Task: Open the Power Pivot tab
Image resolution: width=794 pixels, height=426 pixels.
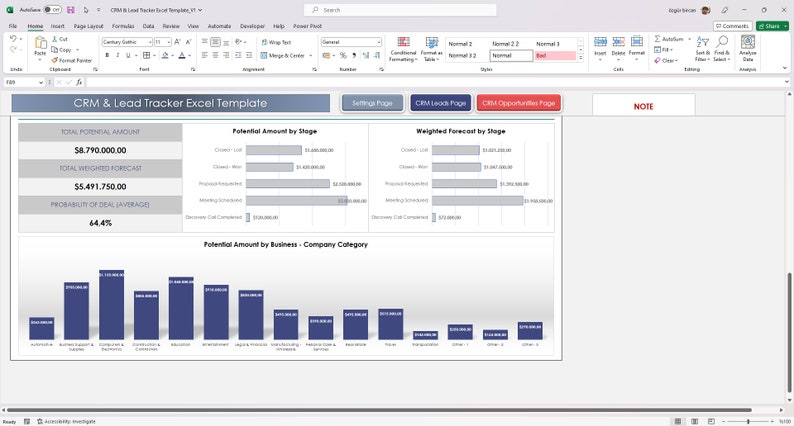Action: (x=307, y=26)
